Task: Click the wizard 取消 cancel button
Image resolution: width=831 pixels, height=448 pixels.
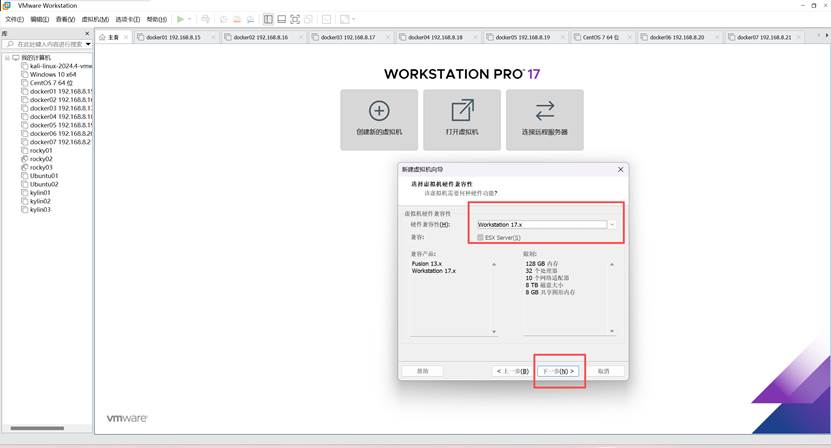Action: click(x=603, y=371)
